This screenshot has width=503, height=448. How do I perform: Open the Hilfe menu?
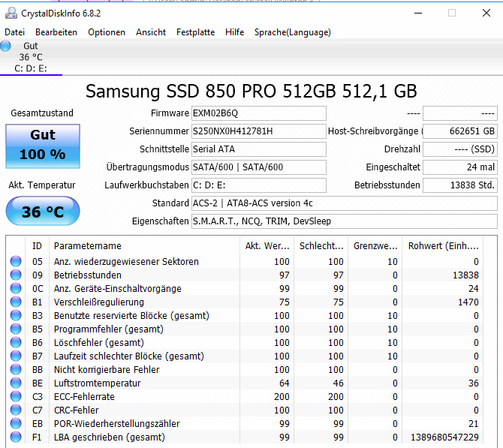(234, 32)
